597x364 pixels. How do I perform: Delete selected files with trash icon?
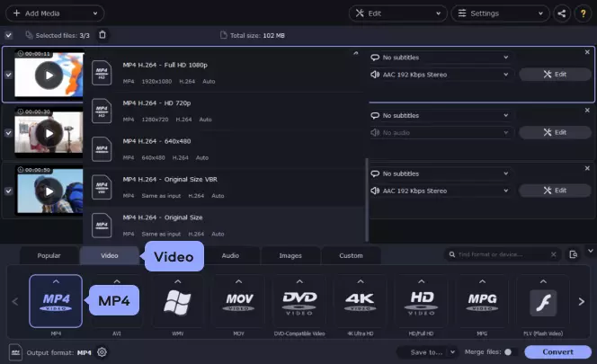coord(102,35)
